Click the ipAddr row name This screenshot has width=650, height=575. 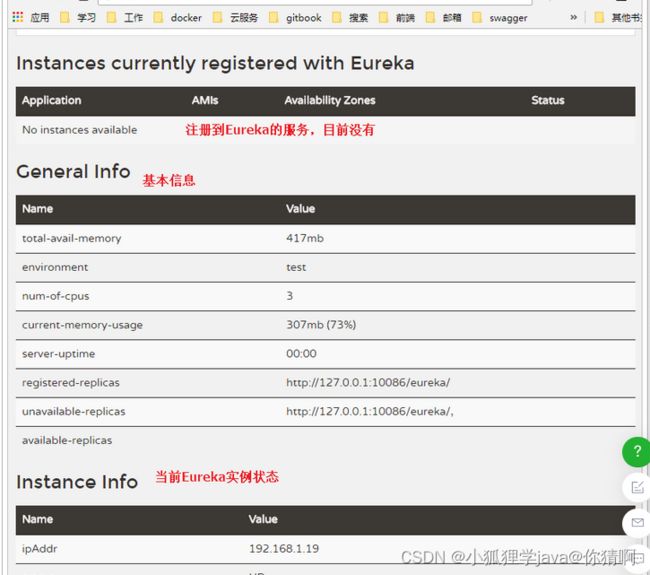(x=40, y=549)
